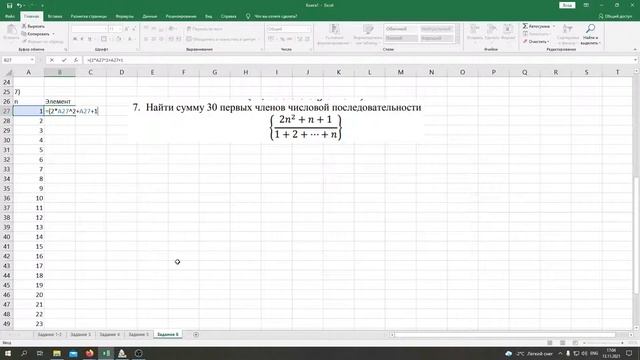
Task: Cancel the formula entry with the X
Action: (52, 60)
